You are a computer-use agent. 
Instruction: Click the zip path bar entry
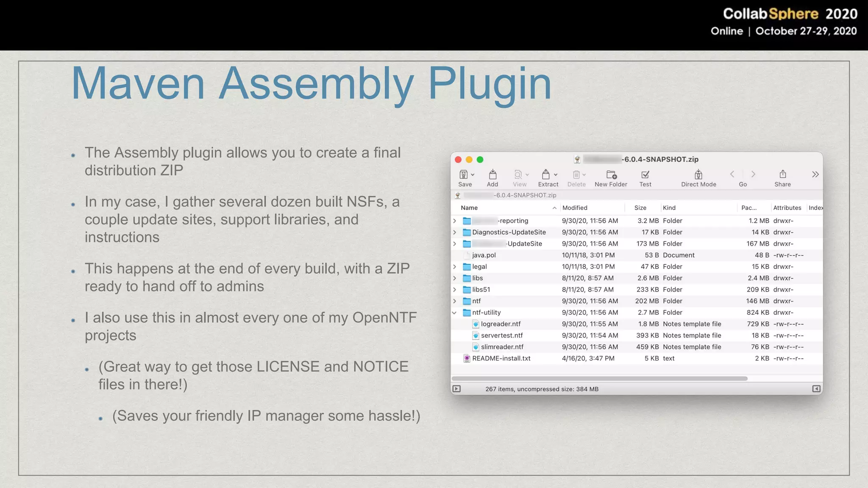pos(506,195)
